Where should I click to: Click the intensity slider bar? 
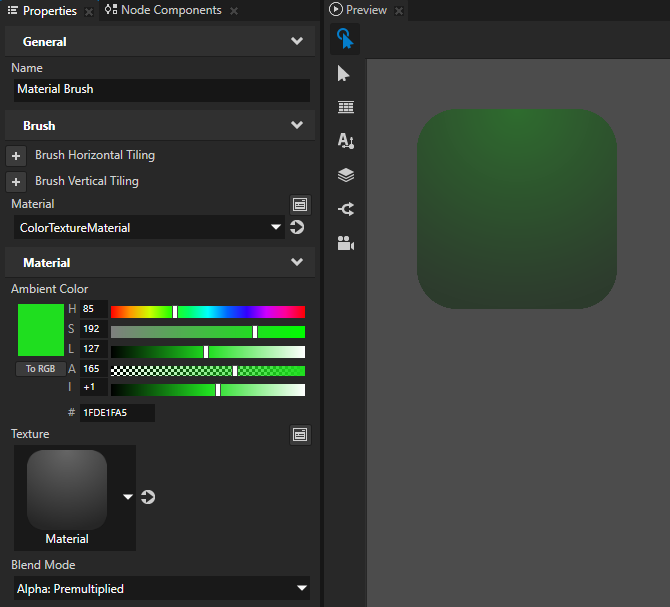pyautogui.click(x=208, y=390)
